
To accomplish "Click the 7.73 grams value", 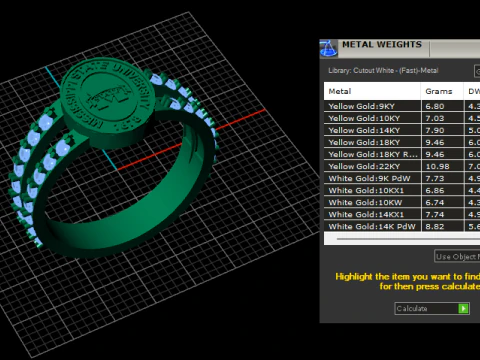I will (435, 178).
